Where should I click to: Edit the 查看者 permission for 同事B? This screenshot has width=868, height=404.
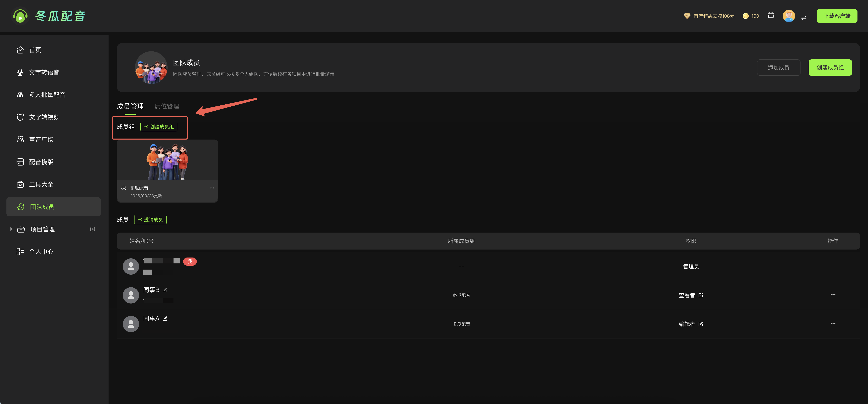[x=701, y=295]
